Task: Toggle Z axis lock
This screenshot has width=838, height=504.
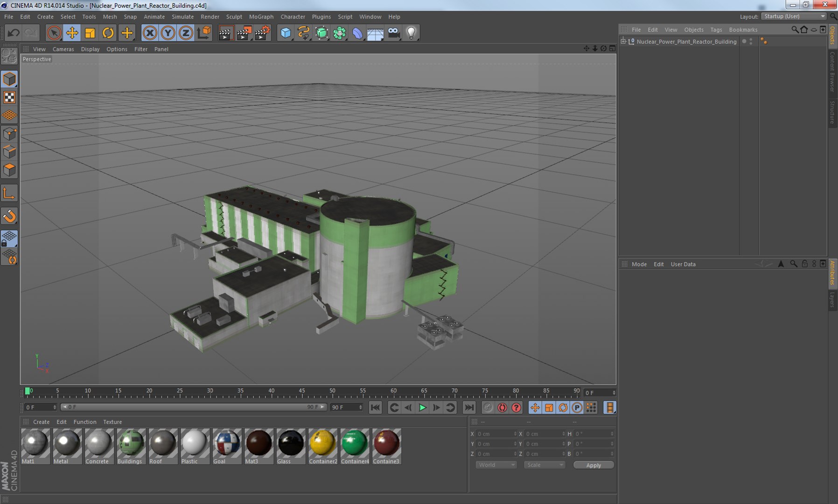Action: 186,33
